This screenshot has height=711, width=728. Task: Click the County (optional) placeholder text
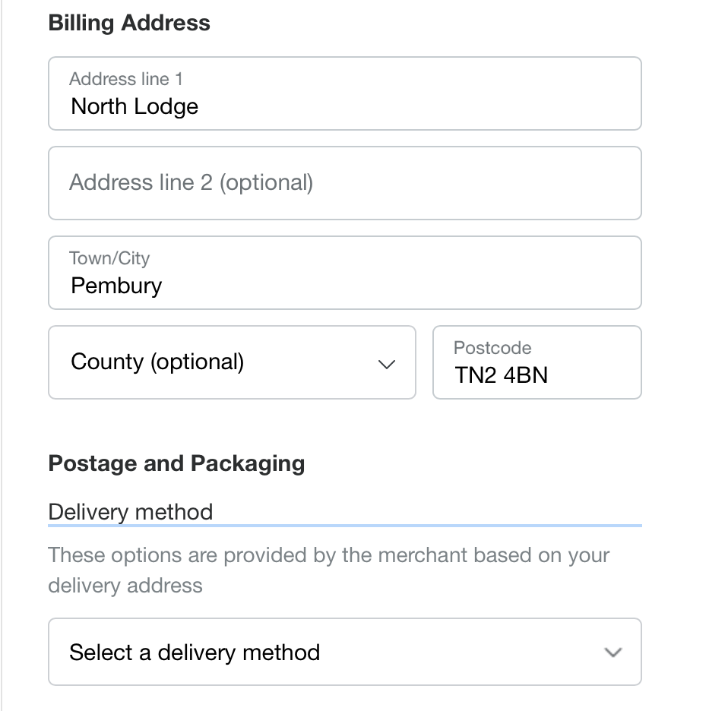point(157,362)
